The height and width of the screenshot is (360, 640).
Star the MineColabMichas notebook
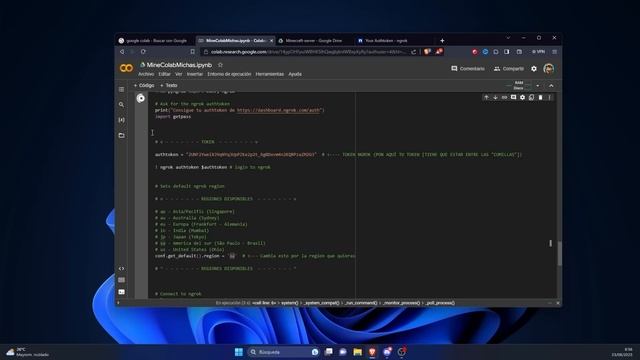(220, 65)
